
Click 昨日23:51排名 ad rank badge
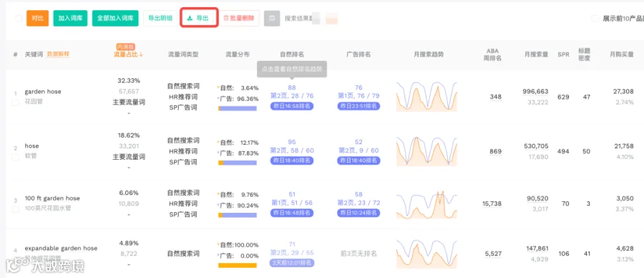358,106
